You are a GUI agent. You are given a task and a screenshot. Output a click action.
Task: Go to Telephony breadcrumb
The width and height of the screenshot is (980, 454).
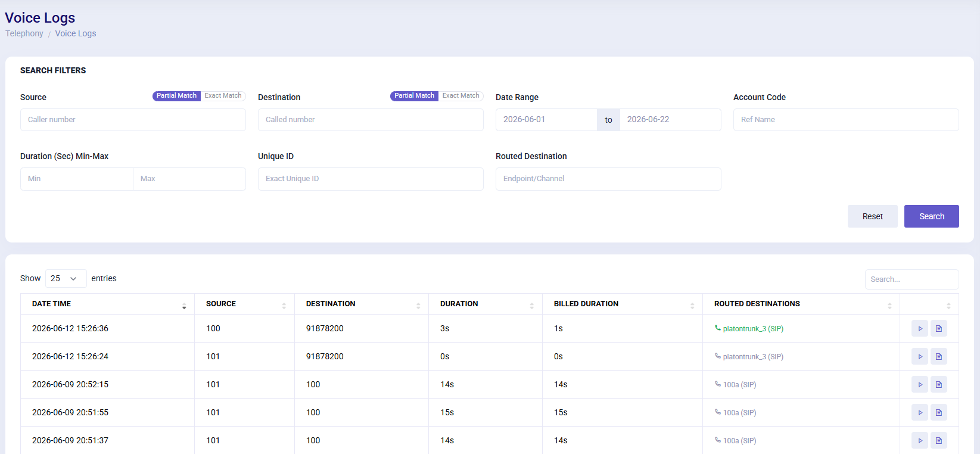tap(24, 33)
